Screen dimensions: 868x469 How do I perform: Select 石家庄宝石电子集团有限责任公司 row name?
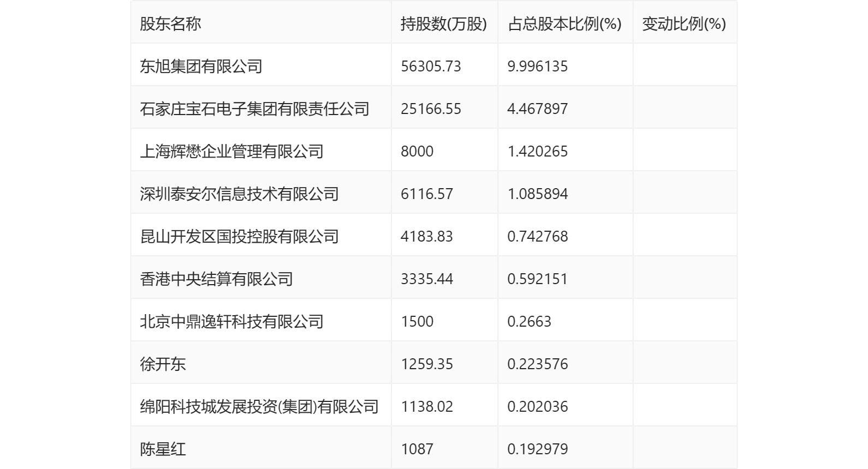click(255, 109)
